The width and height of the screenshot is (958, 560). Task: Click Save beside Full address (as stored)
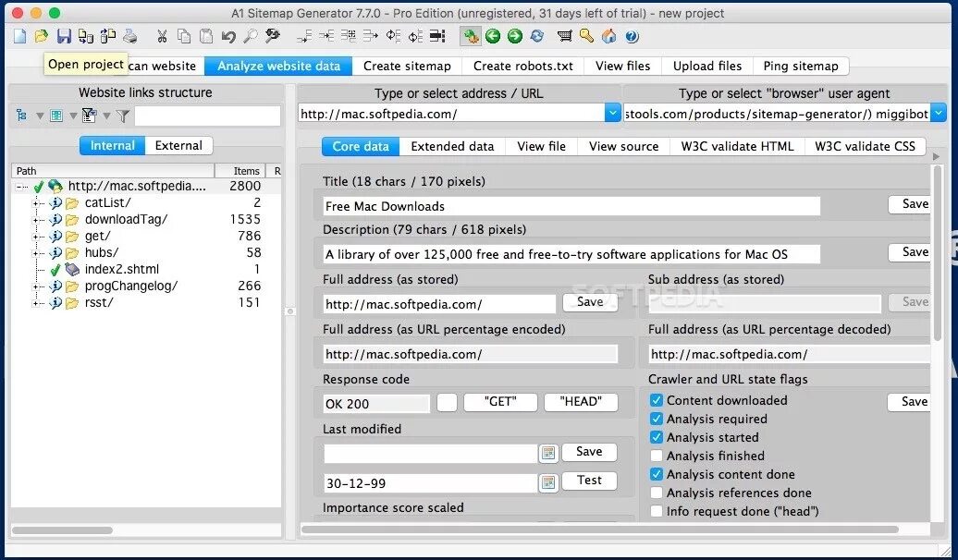click(x=590, y=301)
